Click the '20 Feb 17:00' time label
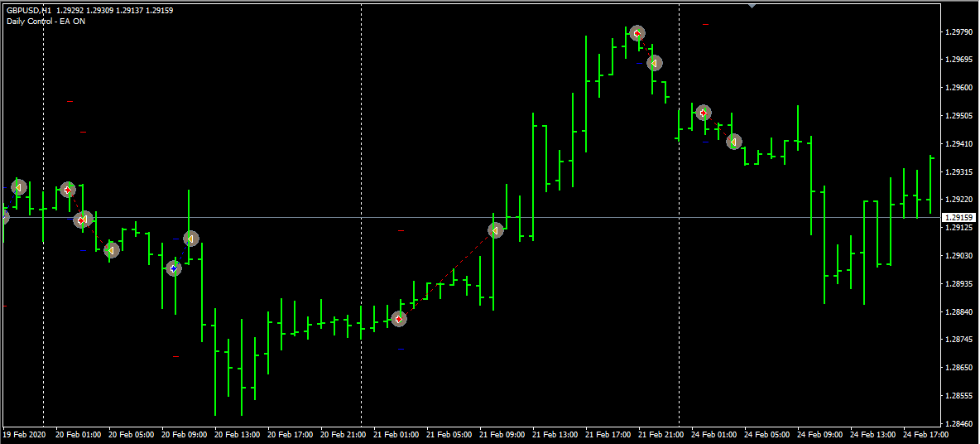Screen dimensions: 980x444 point(289,434)
